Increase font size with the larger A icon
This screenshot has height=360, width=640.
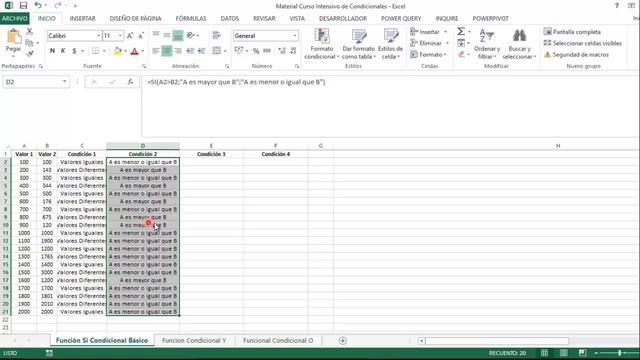tap(130, 36)
